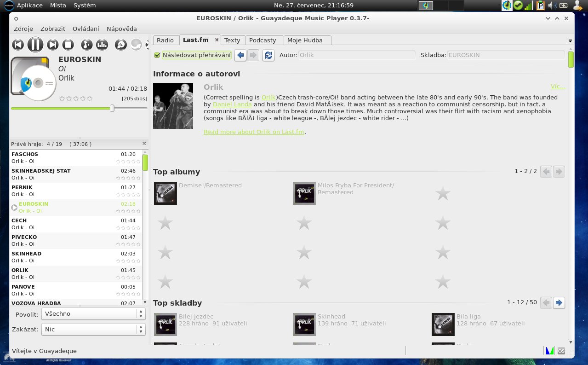Open the Zakázat dropdown
Image resolution: width=588 pixels, height=365 pixels.
pos(93,330)
